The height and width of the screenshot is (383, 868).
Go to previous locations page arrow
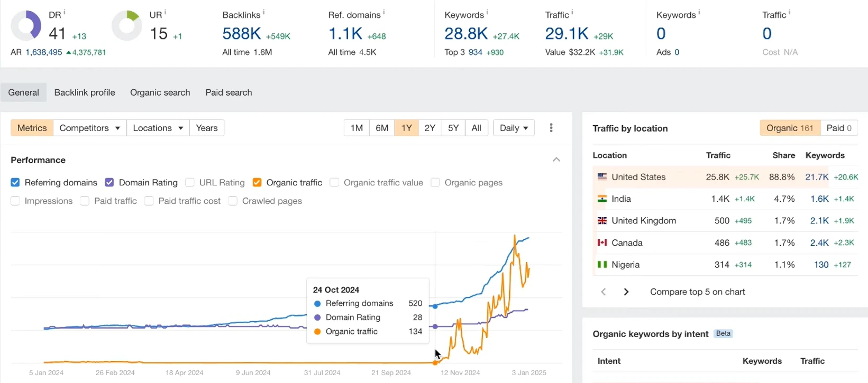point(604,292)
